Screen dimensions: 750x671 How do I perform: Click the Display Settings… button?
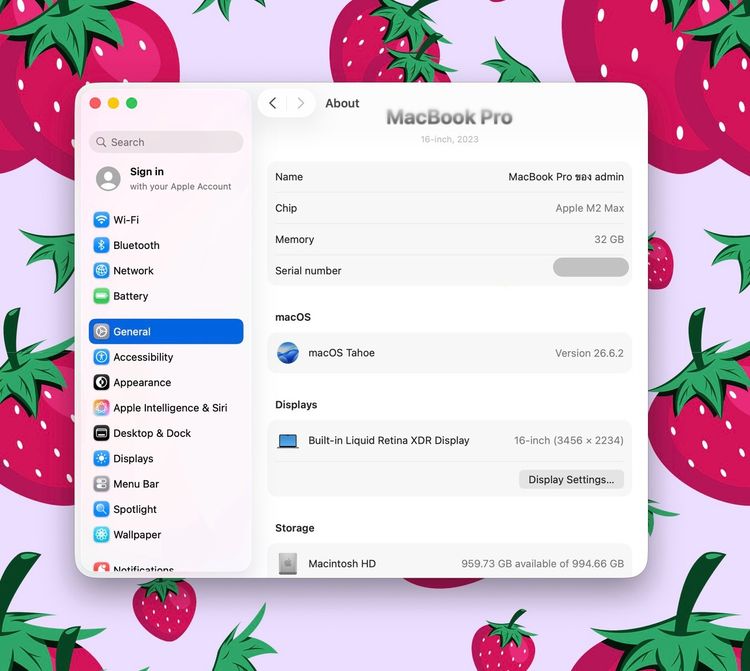pos(571,480)
